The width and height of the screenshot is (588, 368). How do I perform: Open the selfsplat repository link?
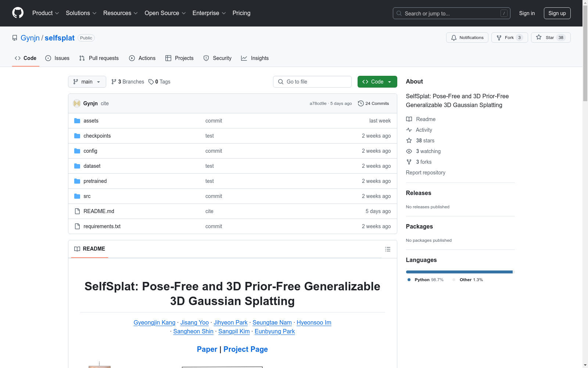[x=60, y=38]
